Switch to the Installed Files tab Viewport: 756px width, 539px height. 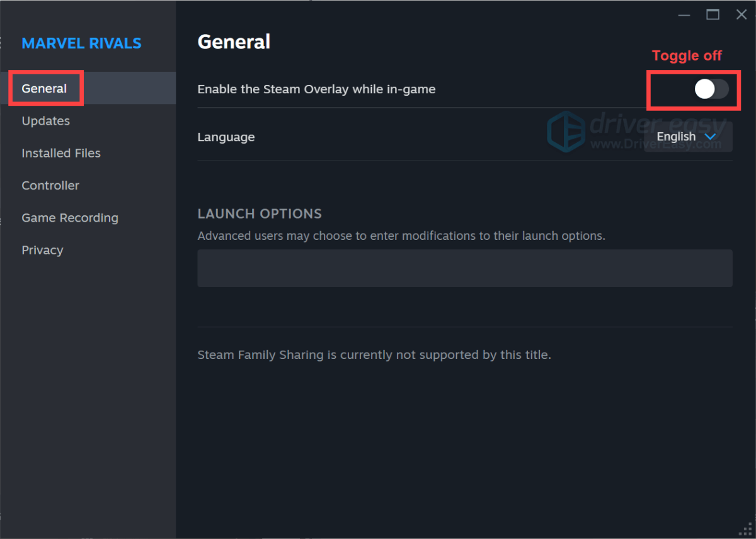tap(60, 153)
